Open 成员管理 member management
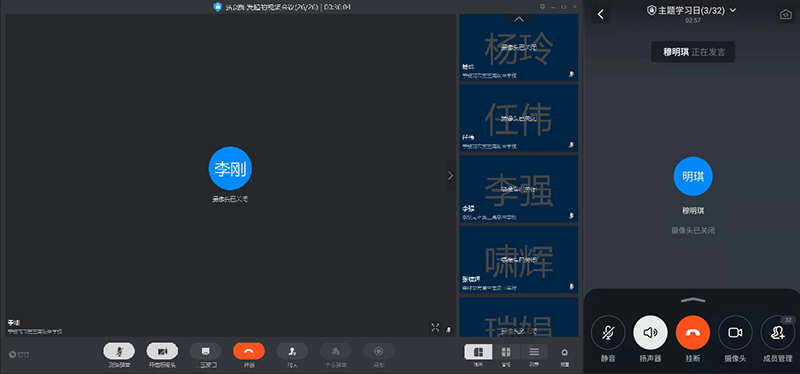Screen dimensions: 800x374 tap(778, 333)
